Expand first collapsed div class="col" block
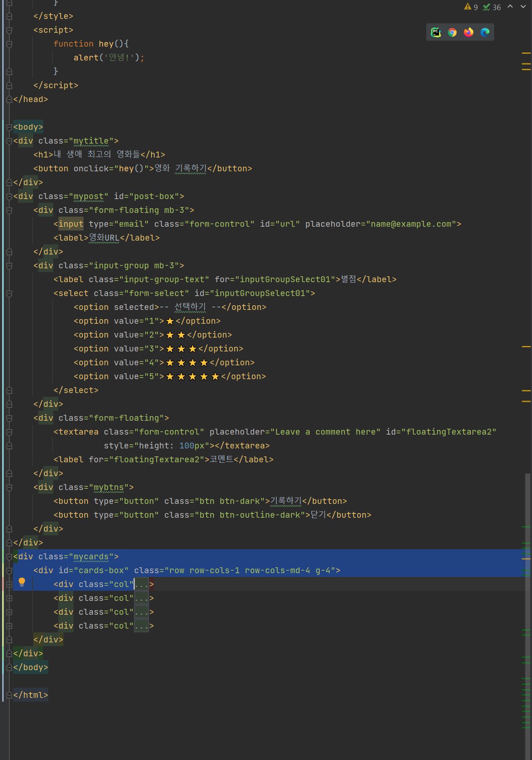 [x=9, y=584]
